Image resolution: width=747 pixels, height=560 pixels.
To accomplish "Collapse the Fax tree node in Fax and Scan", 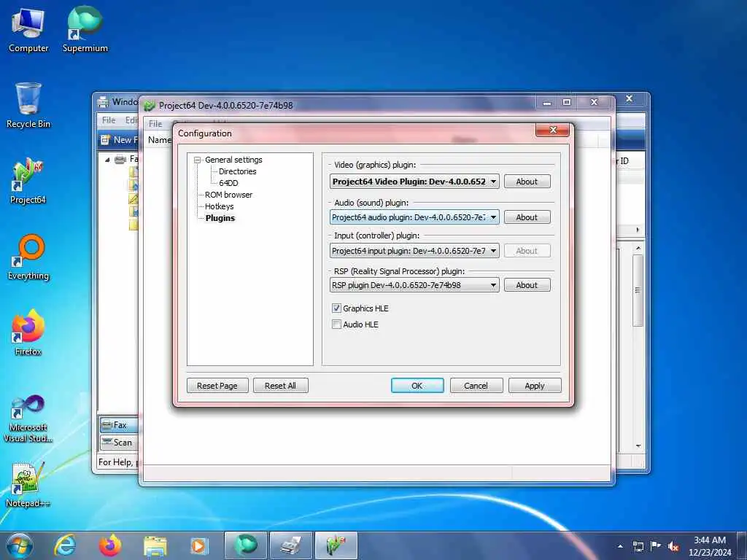I will pos(107,160).
